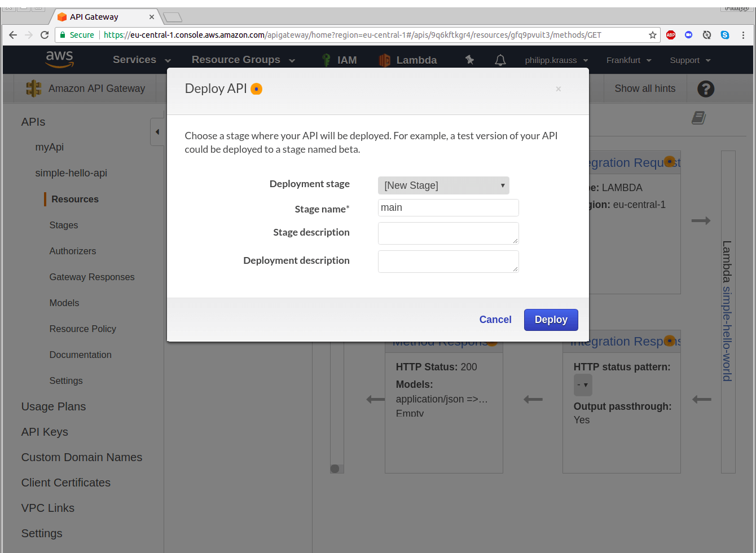The height and width of the screenshot is (553, 756).
Task: Click the Stage name input field
Action: point(448,207)
